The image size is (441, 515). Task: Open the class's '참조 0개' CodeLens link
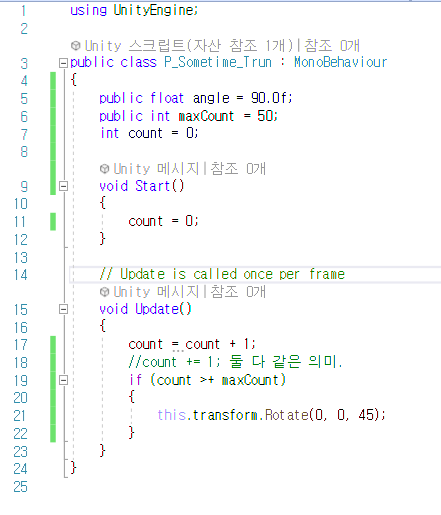pos(332,46)
